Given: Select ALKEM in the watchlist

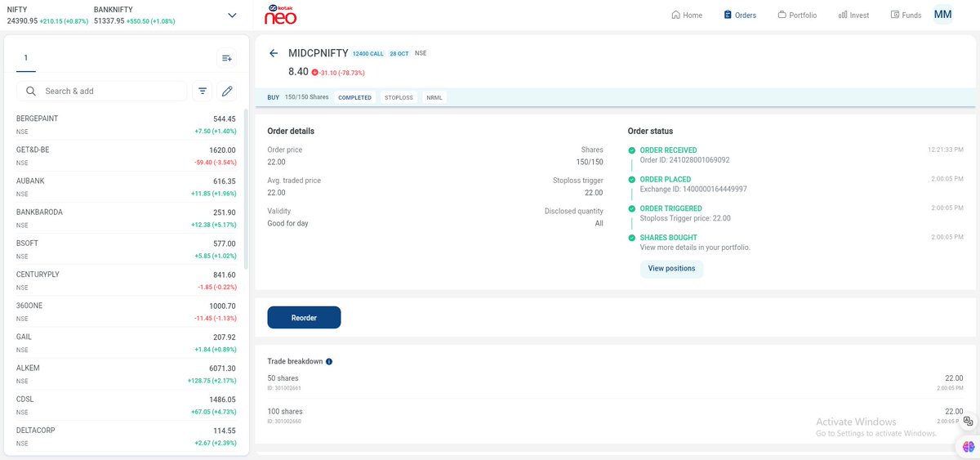Looking at the screenshot, I should coord(126,374).
